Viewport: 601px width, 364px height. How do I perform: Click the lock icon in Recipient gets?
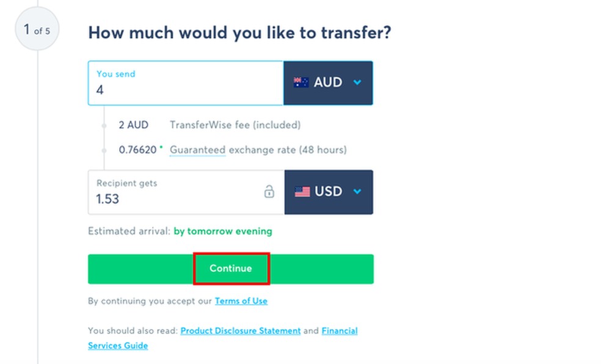[269, 192]
